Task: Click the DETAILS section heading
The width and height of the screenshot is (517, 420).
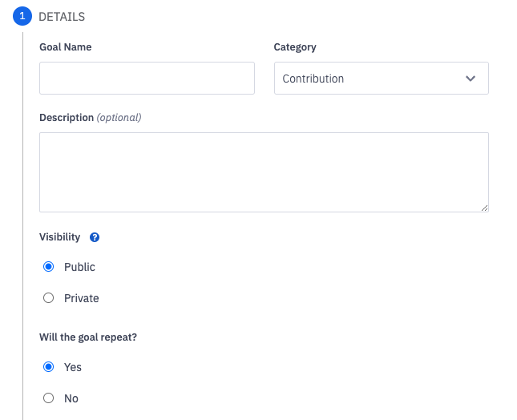Action: 62,17
